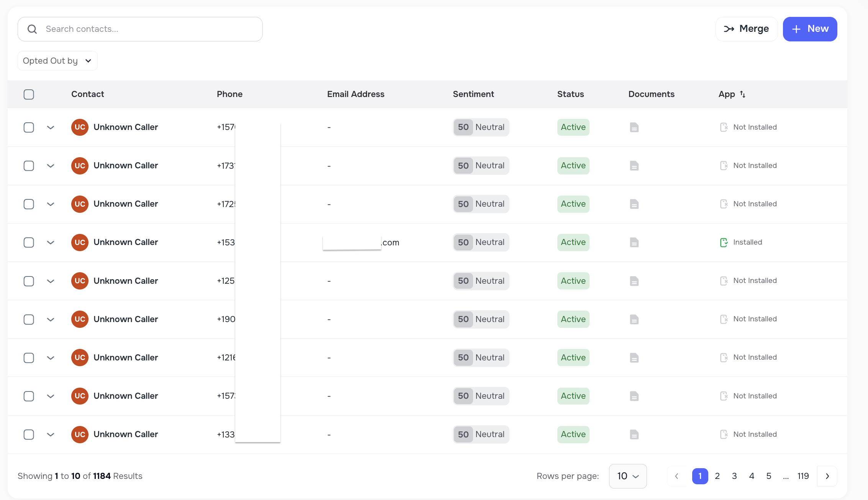
Task: Click the search magnifier icon
Action: 32,29
